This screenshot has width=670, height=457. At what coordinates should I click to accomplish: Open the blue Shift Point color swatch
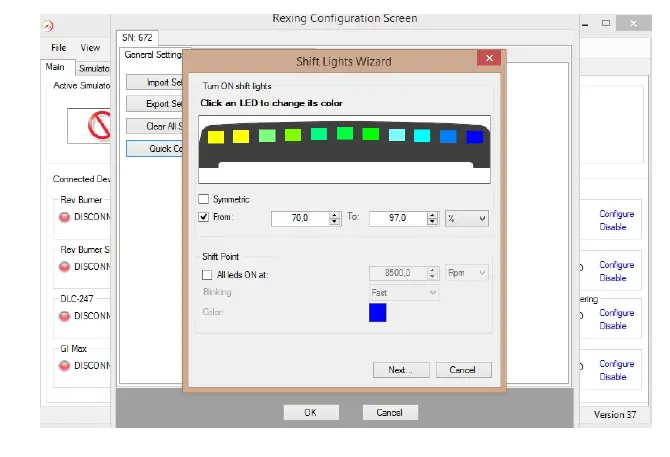[x=378, y=312]
